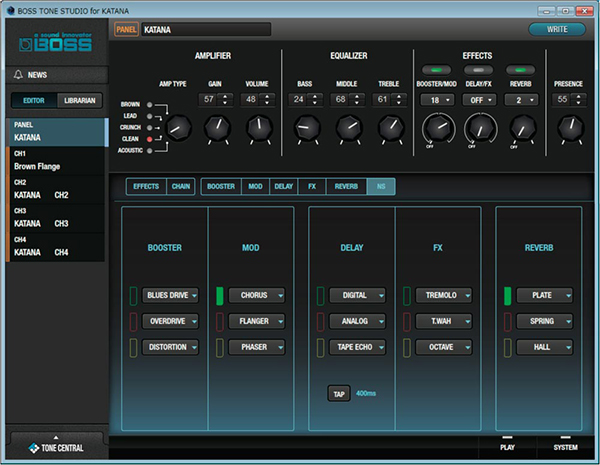
Task: Open the CHORUS type dropdown
Action: point(257,295)
